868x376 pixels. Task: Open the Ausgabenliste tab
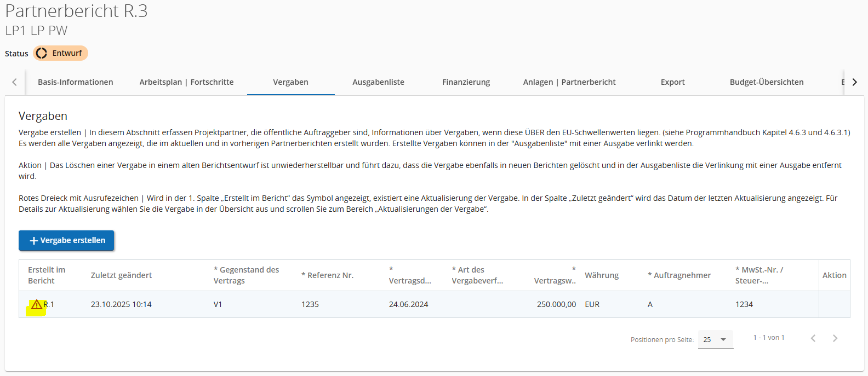[x=378, y=82]
